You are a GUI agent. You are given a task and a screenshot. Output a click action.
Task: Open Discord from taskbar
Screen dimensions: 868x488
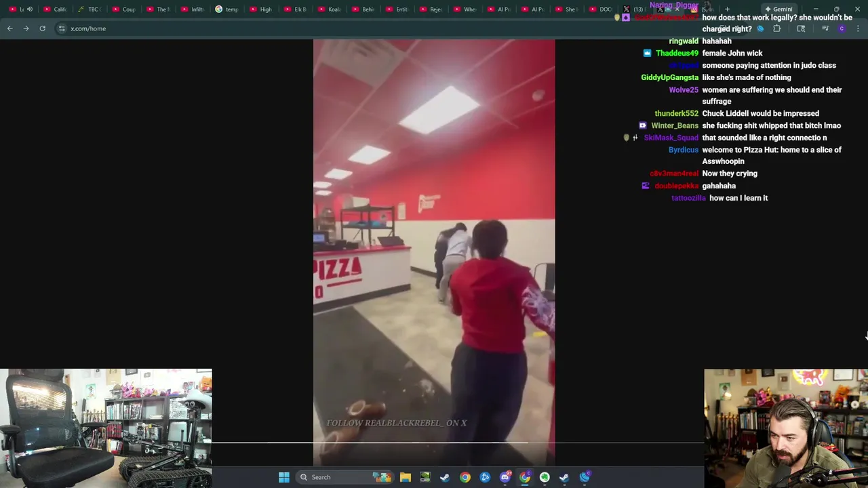point(505,477)
